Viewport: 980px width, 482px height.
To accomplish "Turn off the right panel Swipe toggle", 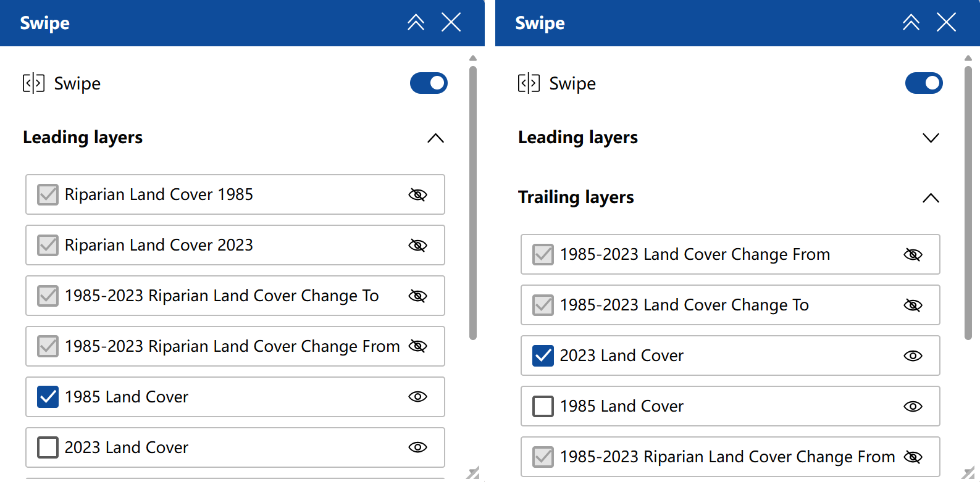I will coord(924,83).
